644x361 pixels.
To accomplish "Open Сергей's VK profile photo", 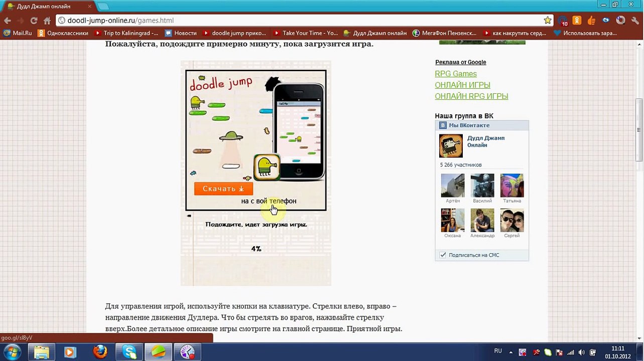I will click(512, 221).
